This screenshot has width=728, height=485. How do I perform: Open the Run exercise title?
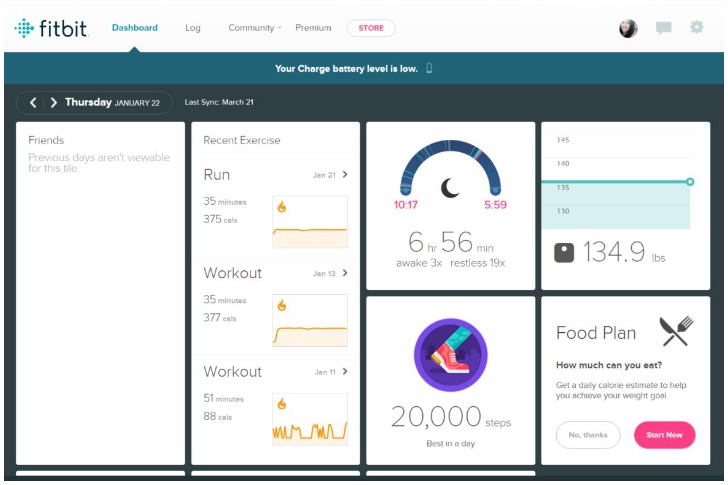(x=217, y=175)
